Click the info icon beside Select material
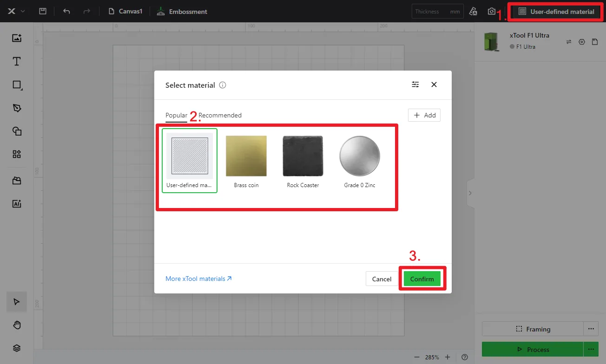606x364 pixels. click(223, 85)
